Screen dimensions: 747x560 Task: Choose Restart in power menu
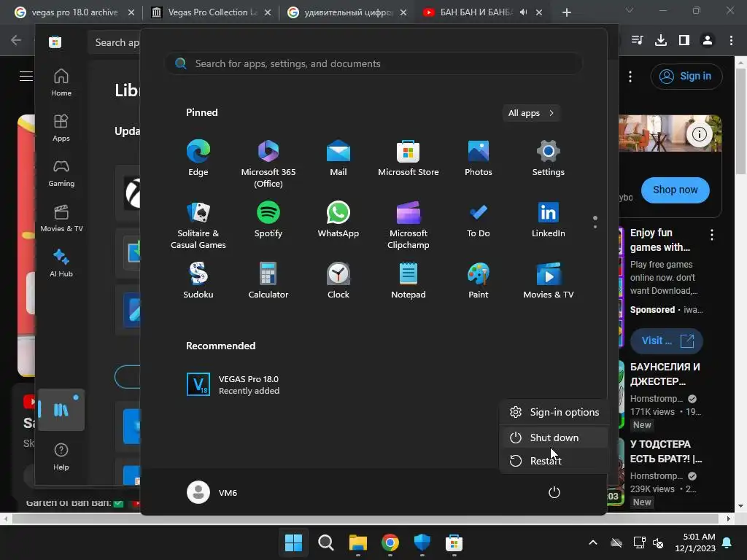pyautogui.click(x=554, y=461)
